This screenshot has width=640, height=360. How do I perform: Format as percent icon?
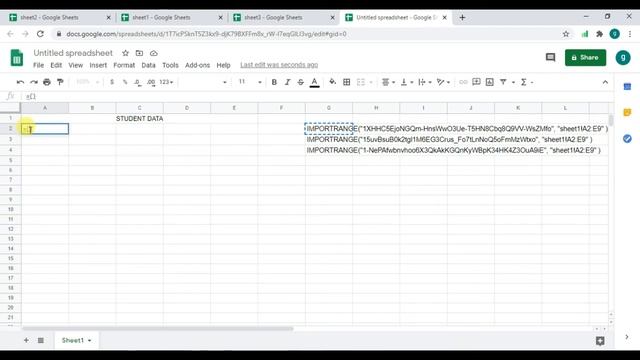coord(125,82)
